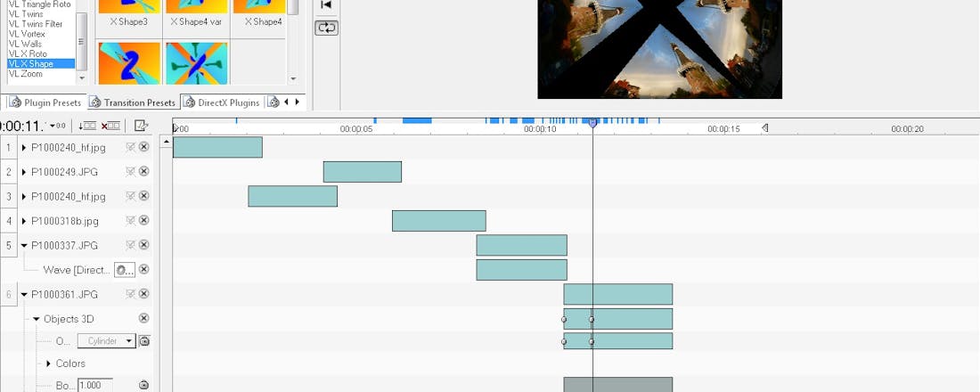Click the insert track icon in timeline toolbar
Image resolution: width=980 pixels, height=392 pixels.
pyautogui.click(x=87, y=126)
